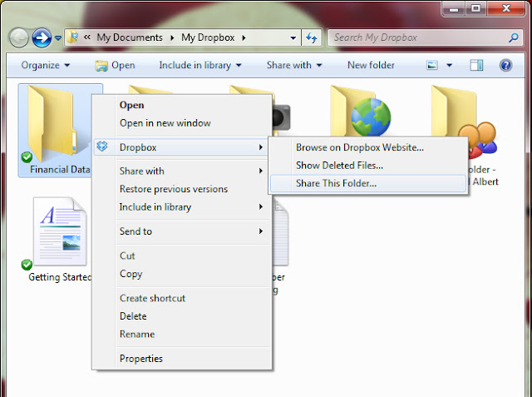Select the Dropbox context menu entry
Viewport: 532px width, 397px height.
click(x=181, y=147)
